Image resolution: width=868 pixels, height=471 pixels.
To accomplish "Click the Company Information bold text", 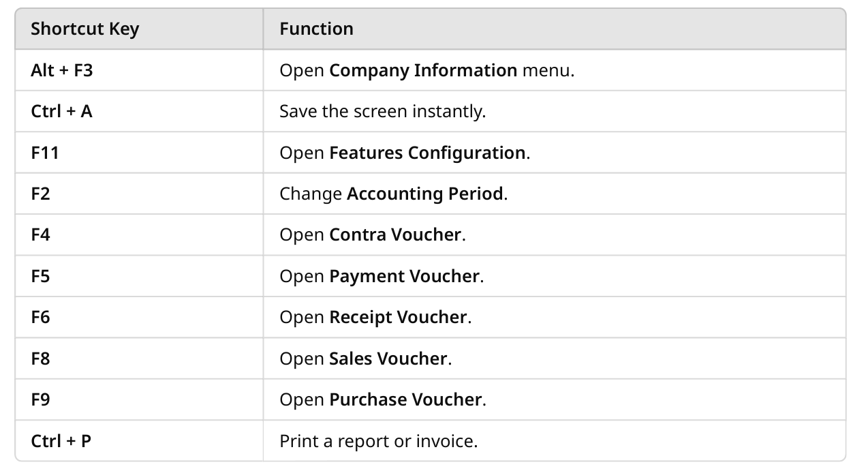I will (x=423, y=70).
